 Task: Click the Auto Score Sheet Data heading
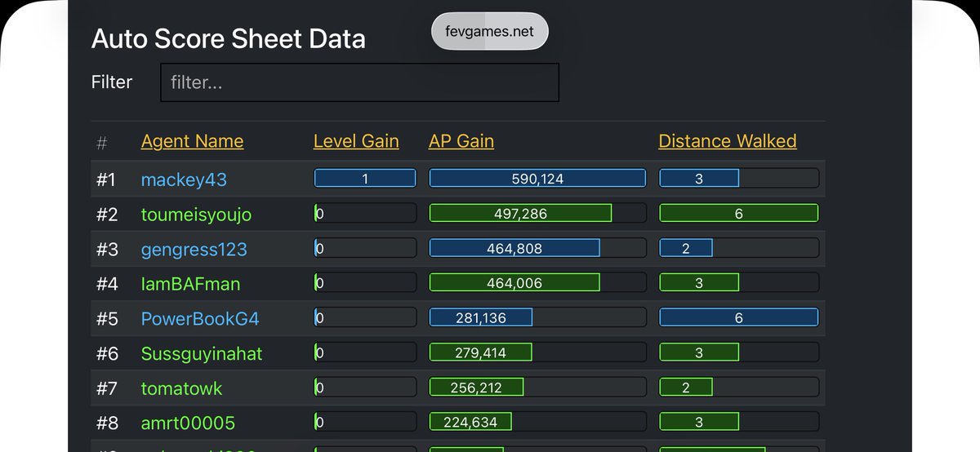[x=229, y=38]
